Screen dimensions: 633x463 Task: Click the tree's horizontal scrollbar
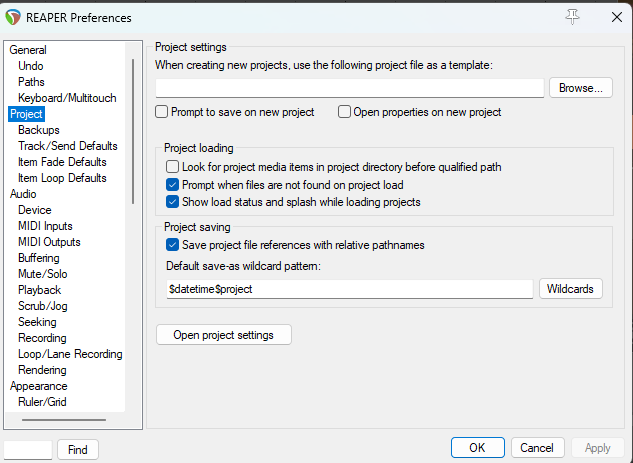pyautogui.click(x=64, y=420)
